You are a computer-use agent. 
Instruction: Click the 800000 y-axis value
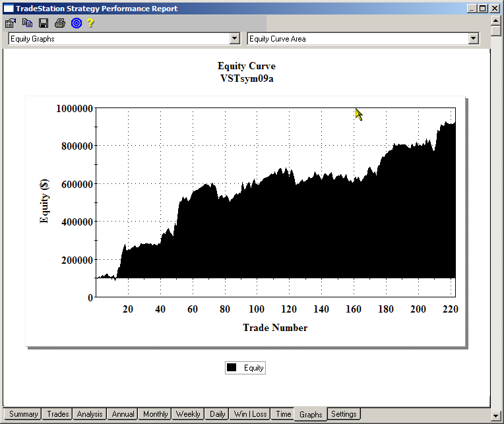pyautogui.click(x=77, y=146)
